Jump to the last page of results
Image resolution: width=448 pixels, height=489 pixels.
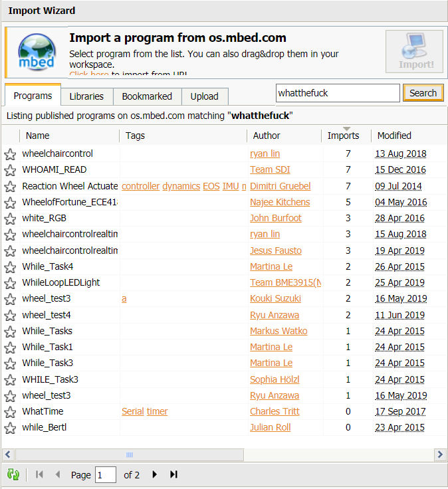point(174,474)
